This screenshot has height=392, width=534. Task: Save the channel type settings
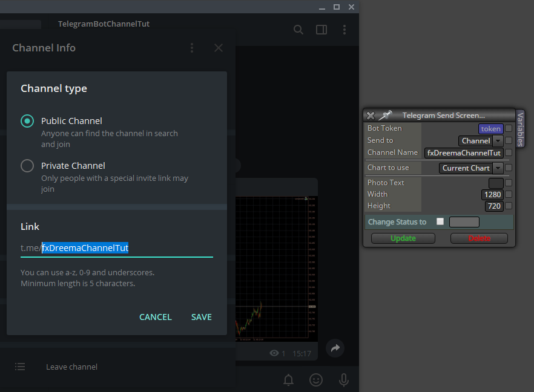click(x=202, y=317)
